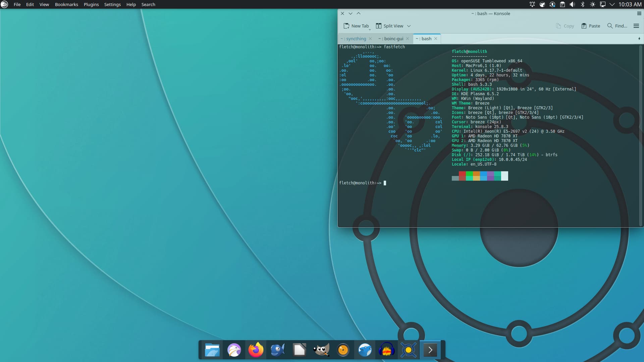Open the Bookmarks menu
Image resolution: width=644 pixels, height=362 pixels.
[66, 4]
